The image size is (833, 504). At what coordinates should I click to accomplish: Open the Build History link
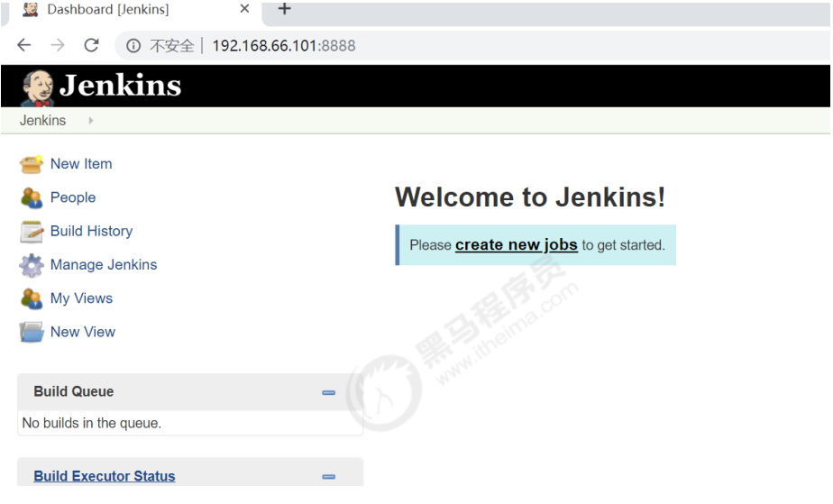pyautogui.click(x=91, y=231)
